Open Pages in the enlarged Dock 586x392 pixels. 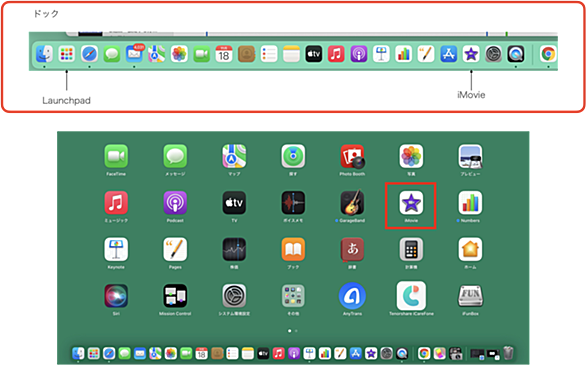pyautogui.click(x=426, y=54)
